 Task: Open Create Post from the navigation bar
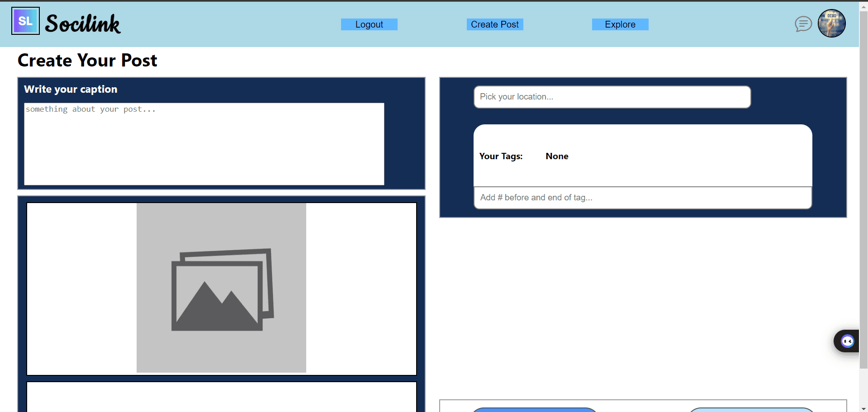pyautogui.click(x=494, y=24)
